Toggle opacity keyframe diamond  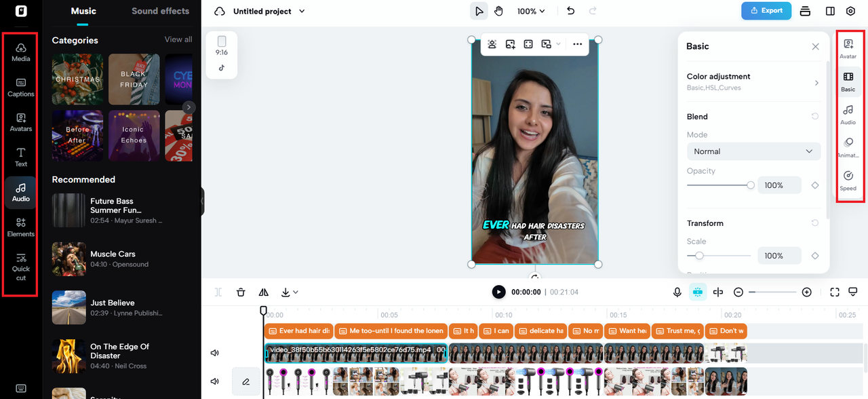pyautogui.click(x=815, y=185)
